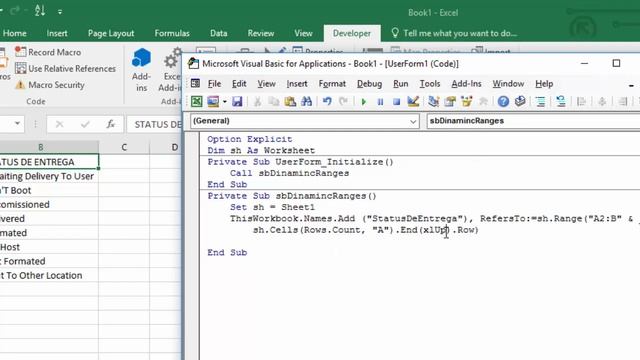Open the Window menu

pyautogui.click(x=508, y=84)
